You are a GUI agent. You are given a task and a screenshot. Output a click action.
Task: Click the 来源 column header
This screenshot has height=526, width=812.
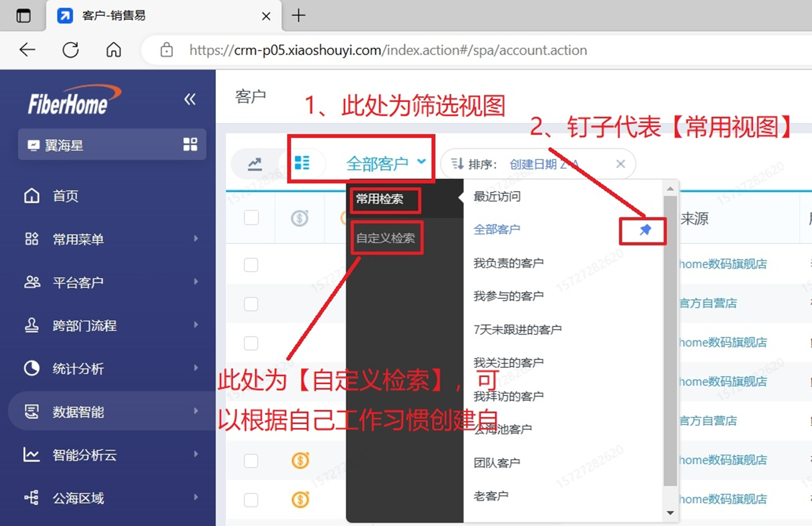pyautogui.click(x=694, y=219)
